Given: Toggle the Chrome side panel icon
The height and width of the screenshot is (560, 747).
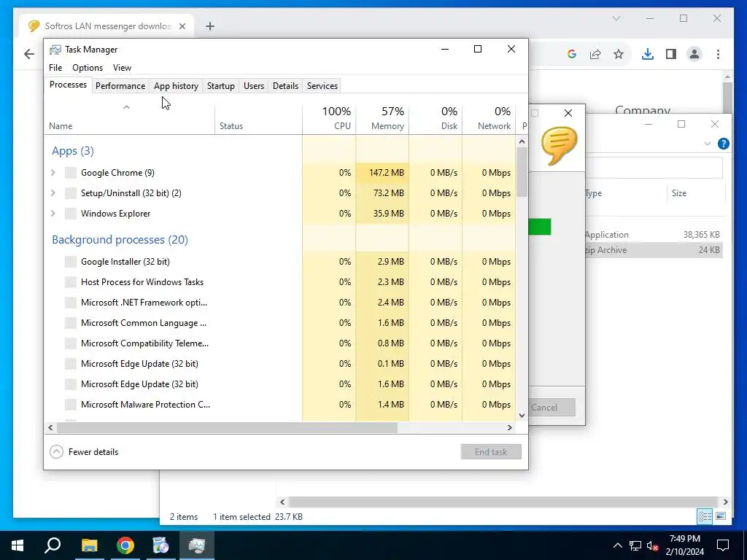Looking at the screenshot, I should click(x=671, y=54).
